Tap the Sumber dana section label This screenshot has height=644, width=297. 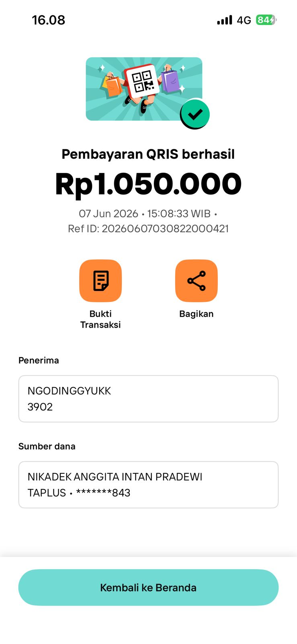click(x=47, y=446)
